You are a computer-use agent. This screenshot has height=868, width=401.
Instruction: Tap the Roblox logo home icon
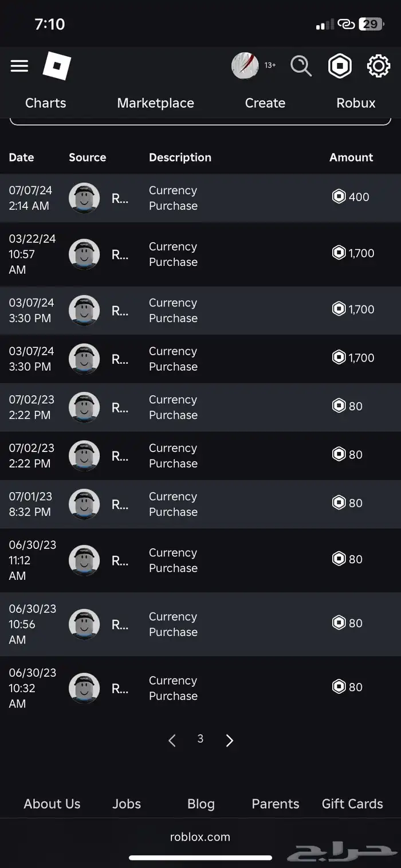(x=57, y=66)
